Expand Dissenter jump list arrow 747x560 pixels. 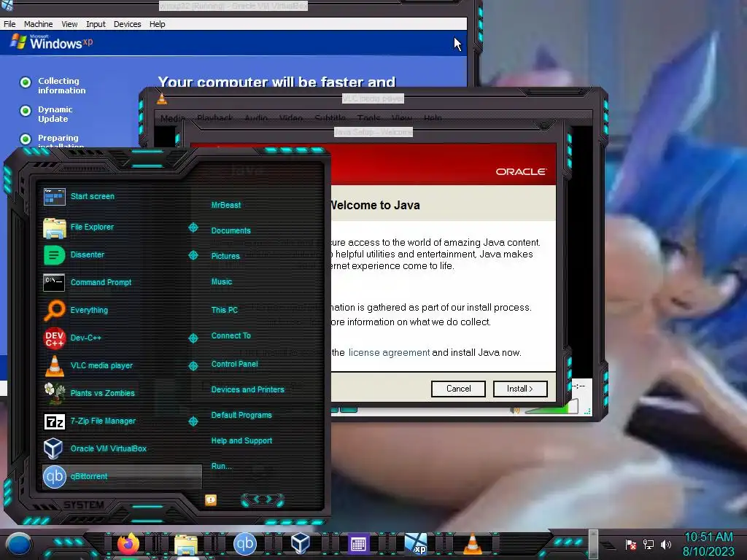click(x=193, y=255)
